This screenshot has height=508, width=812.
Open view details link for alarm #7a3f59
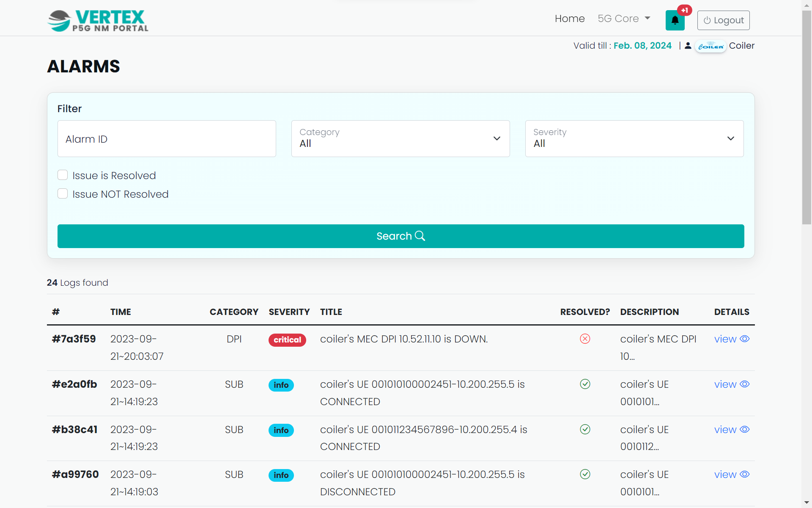point(731,339)
